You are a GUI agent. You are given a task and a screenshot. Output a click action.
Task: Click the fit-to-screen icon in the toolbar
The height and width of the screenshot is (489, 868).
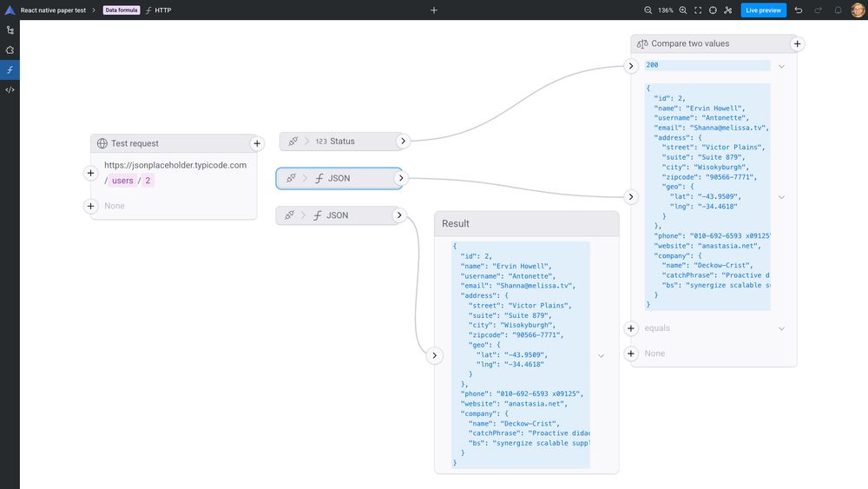coord(698,10)
